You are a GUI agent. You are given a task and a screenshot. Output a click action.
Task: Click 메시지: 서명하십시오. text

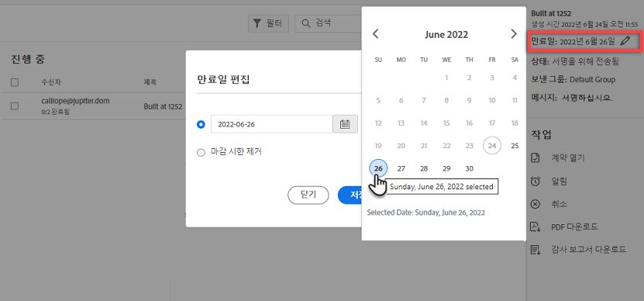[572, 98]
